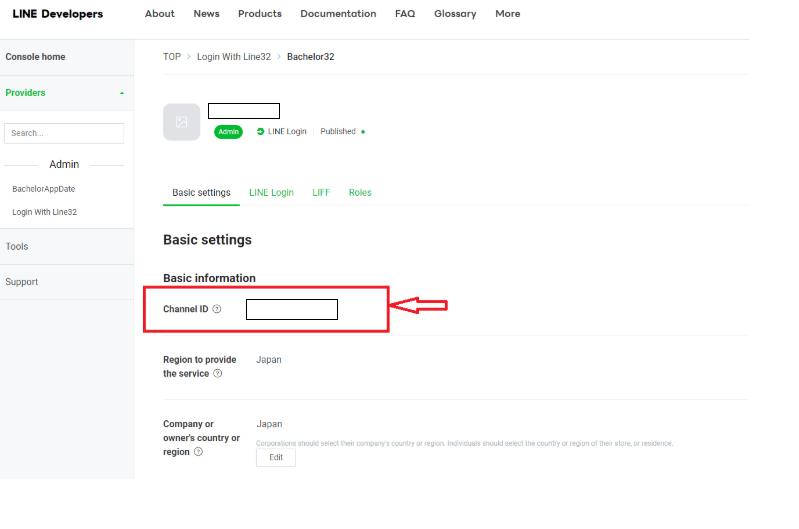Open the Products menu in header
This screenshot has width=799, height=529.
point(260,14)
